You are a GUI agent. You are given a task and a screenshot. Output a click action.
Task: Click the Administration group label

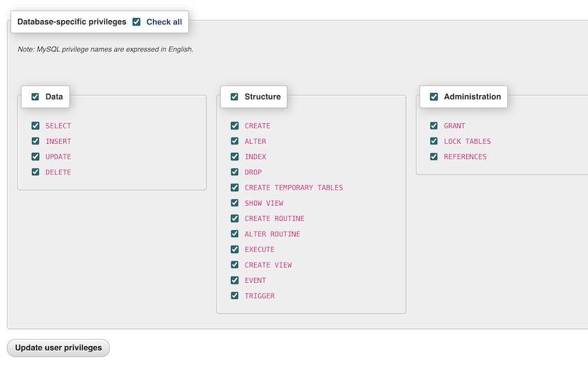(x=472, y=97)
